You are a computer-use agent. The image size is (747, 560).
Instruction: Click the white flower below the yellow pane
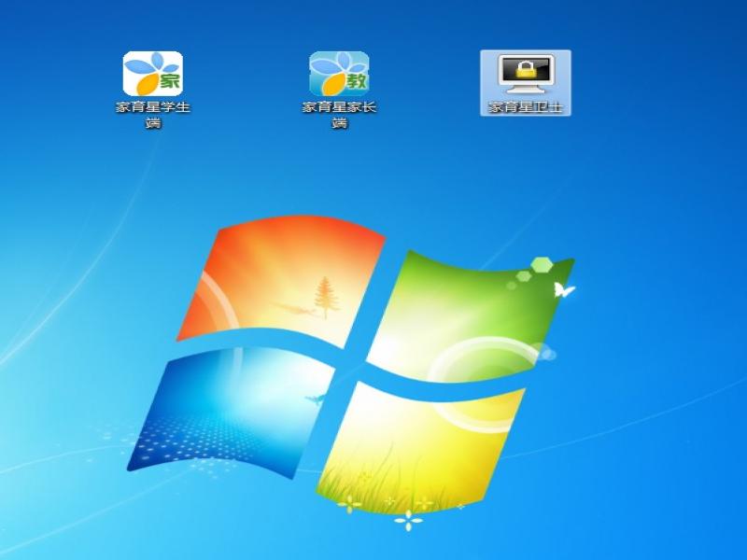coord(408,521)
